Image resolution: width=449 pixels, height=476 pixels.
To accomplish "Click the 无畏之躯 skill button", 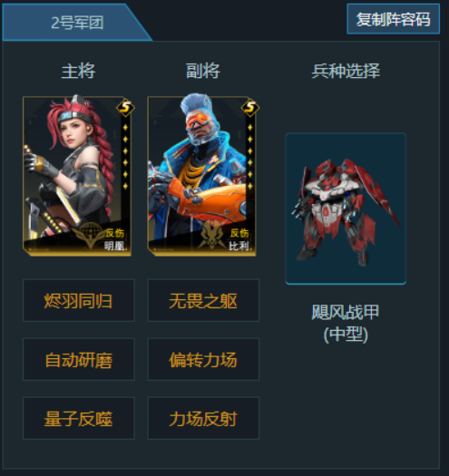I will (203, 300).
